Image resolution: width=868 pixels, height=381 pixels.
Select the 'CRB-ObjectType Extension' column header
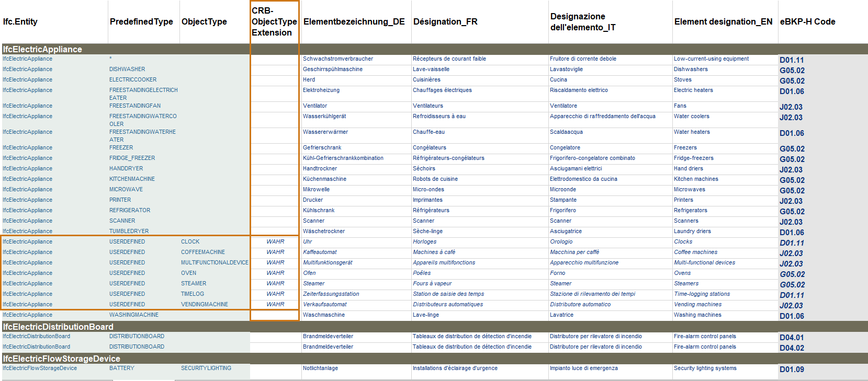[x=274, y=21]
